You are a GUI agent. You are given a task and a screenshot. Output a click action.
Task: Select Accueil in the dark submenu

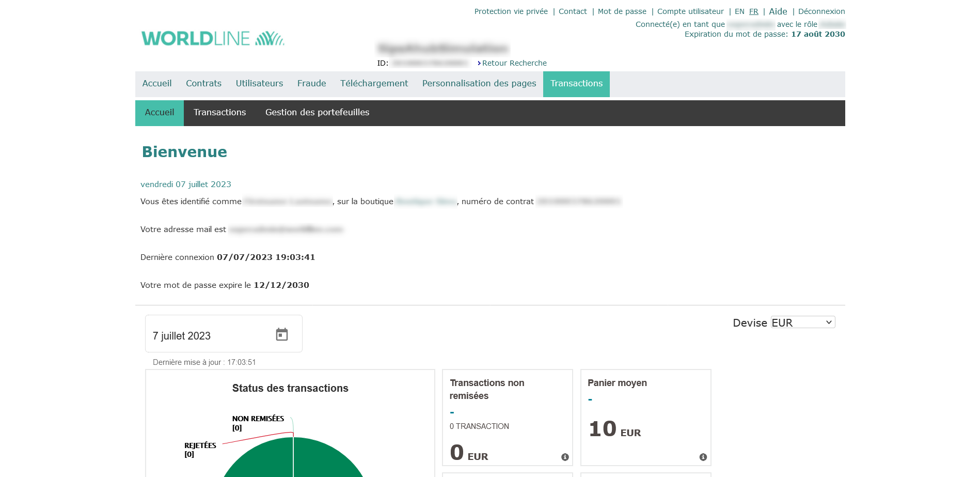(160, 113)
